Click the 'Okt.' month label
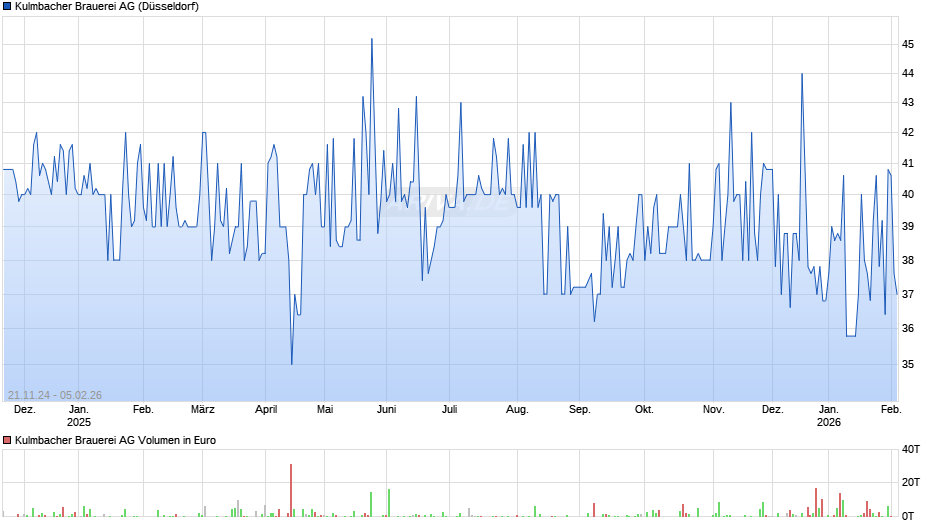940x526 pixels. tap(644, 410)
